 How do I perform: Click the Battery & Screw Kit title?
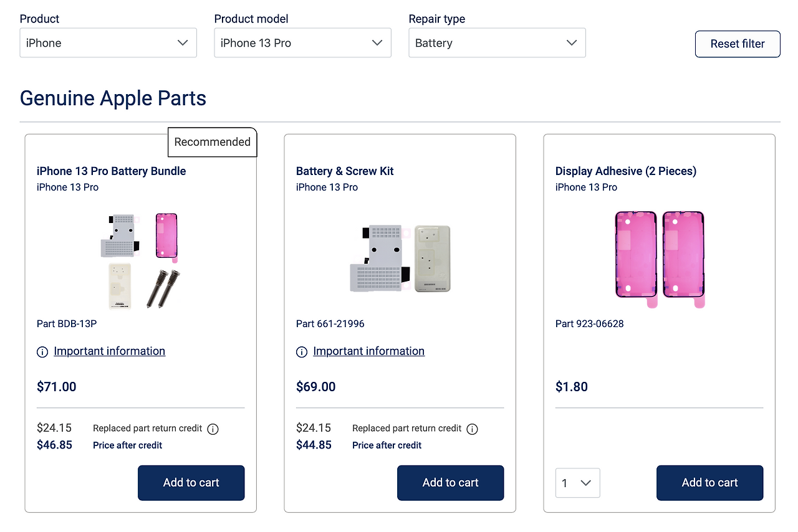tap(345, 171)
